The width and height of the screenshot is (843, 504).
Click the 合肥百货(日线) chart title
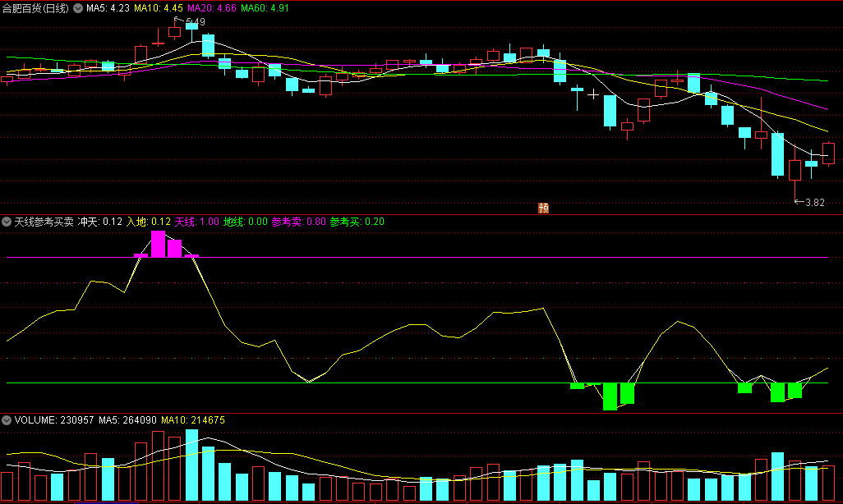tap(35, 8)
